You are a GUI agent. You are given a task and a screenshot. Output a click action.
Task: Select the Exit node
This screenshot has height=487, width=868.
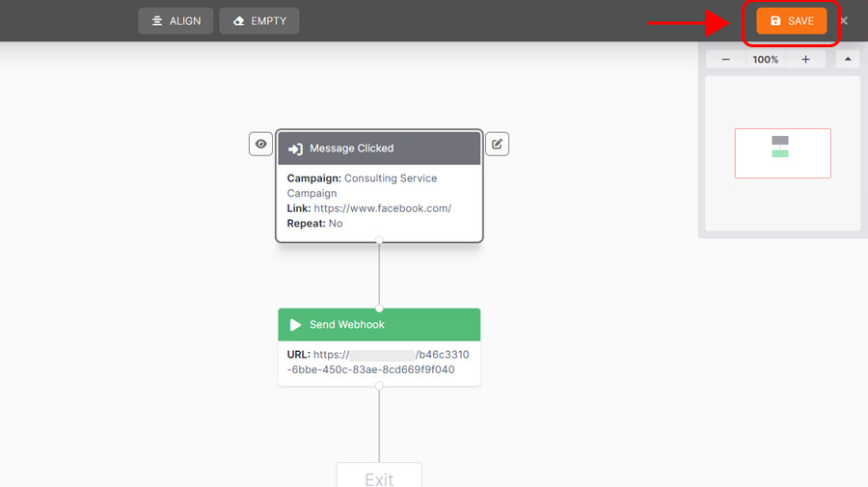pos(379,477)
